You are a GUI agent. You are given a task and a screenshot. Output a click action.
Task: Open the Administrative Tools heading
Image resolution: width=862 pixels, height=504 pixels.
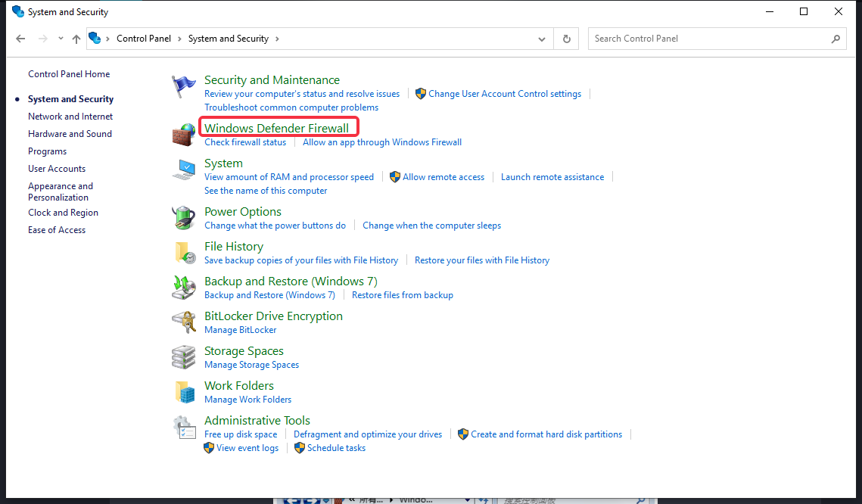tap(257, 421)
